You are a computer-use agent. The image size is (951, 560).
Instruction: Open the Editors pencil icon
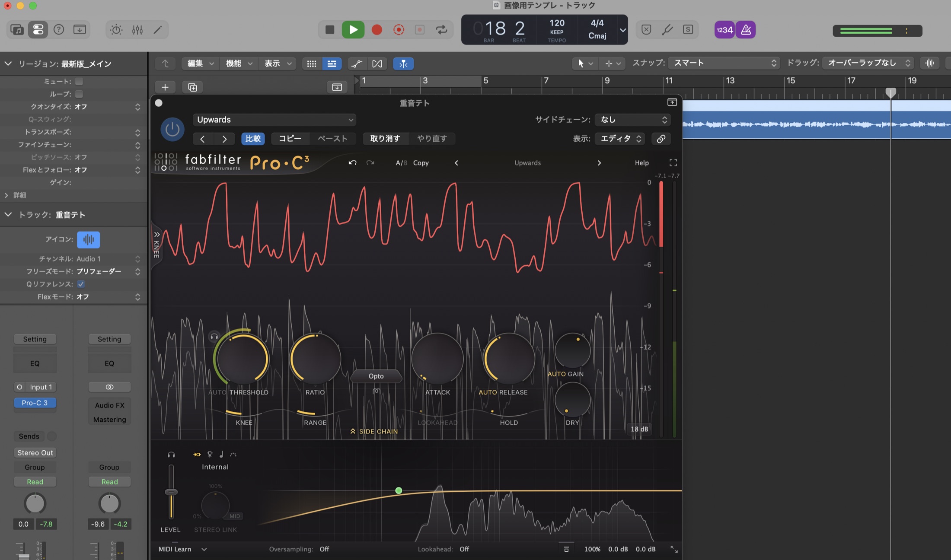[x=158, y=30]
